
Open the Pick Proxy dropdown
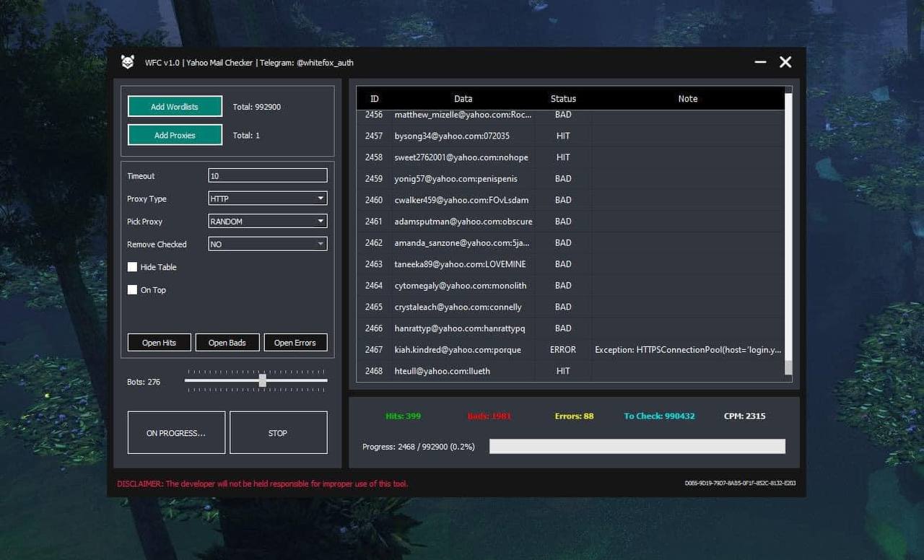268,222
